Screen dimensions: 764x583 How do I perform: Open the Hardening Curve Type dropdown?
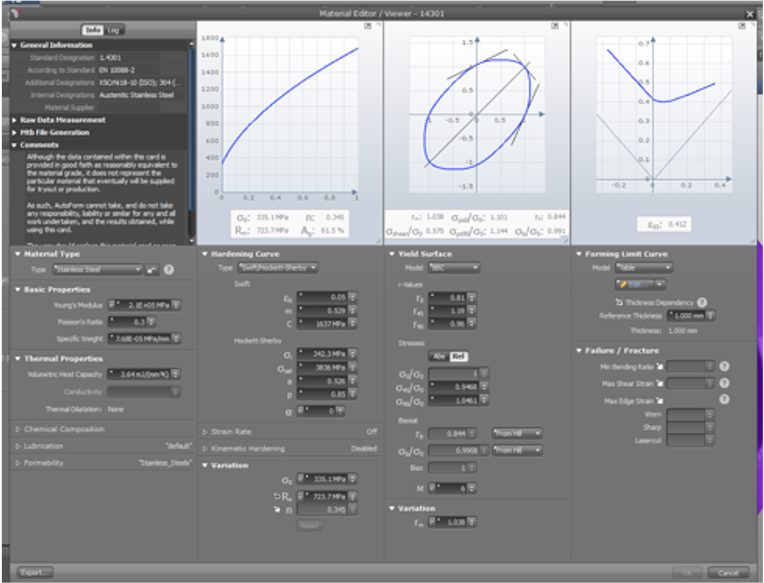[x=278, y=267]
